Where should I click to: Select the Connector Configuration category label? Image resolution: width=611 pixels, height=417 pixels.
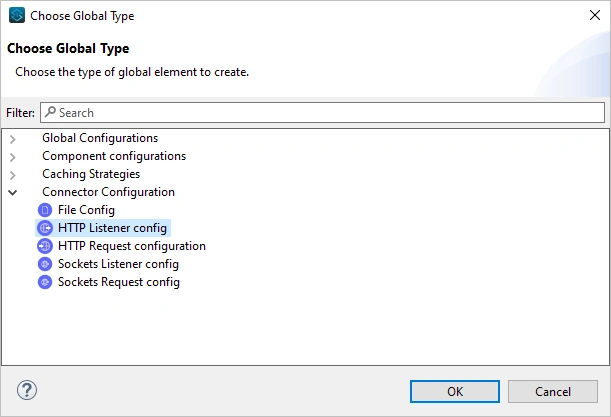(108, 192)
